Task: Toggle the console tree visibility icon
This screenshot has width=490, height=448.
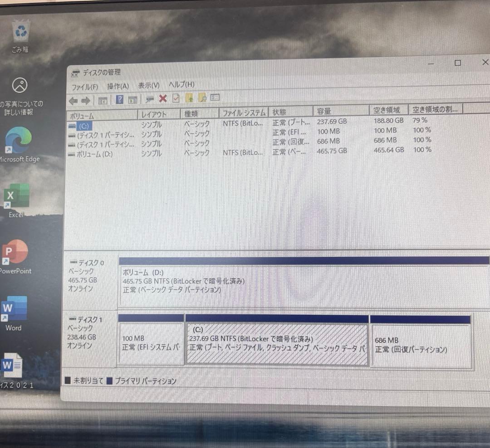Action: [x=103, y=99]
